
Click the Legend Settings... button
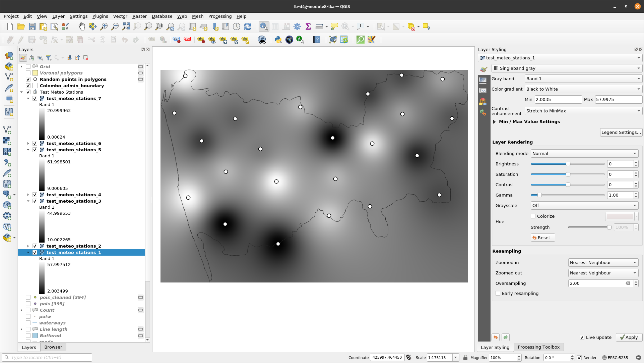tap(621, 132)
